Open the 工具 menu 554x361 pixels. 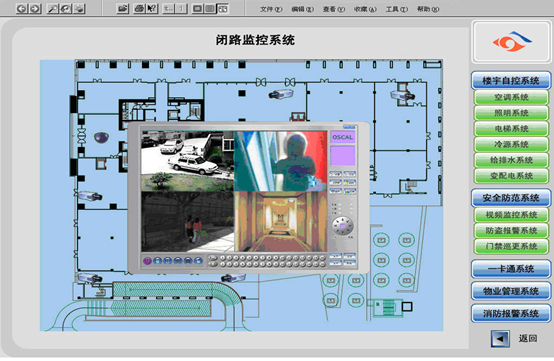(x=396, y=9)
